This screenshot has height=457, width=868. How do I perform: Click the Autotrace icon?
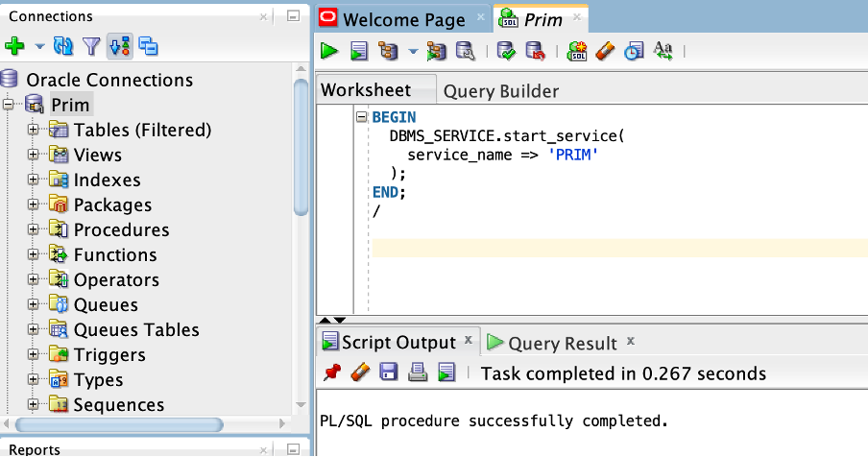(436, 52)
